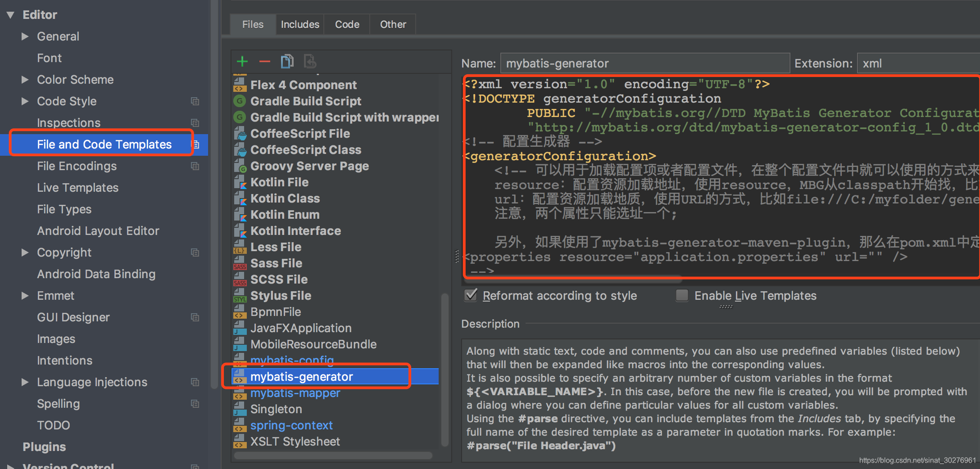Image resolution: width=980 pixels, height=469 pixels.
Task: Click the code editor horizontal scrollbar
Action: click(x=573, y=280)
